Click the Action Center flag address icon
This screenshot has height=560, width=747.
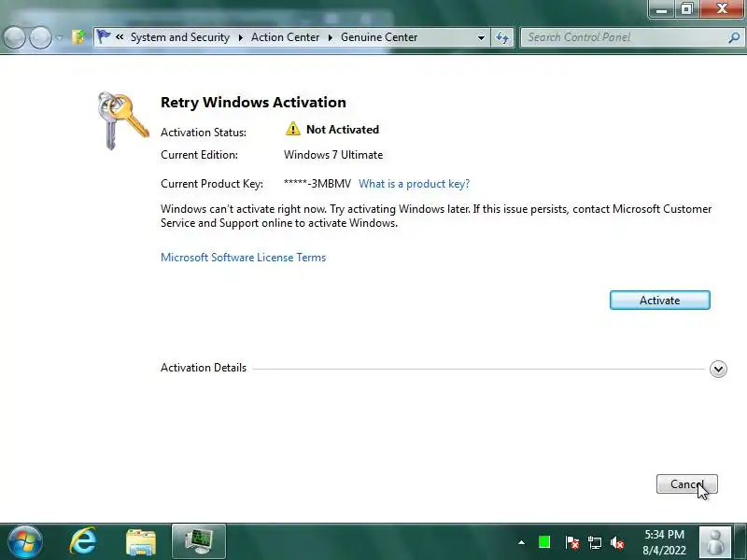[x=104, y=36]
